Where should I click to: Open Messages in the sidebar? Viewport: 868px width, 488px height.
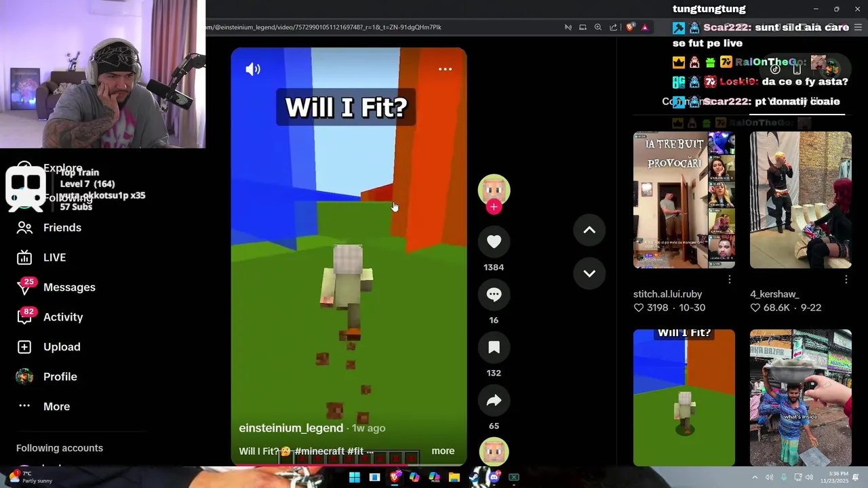click(69, 287)
